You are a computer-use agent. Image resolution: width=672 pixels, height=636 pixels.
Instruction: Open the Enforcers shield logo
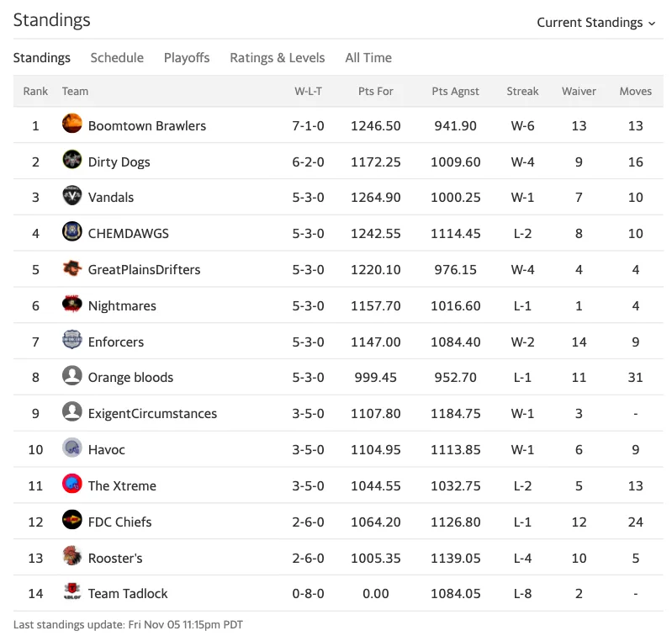(x=72, y=340)
